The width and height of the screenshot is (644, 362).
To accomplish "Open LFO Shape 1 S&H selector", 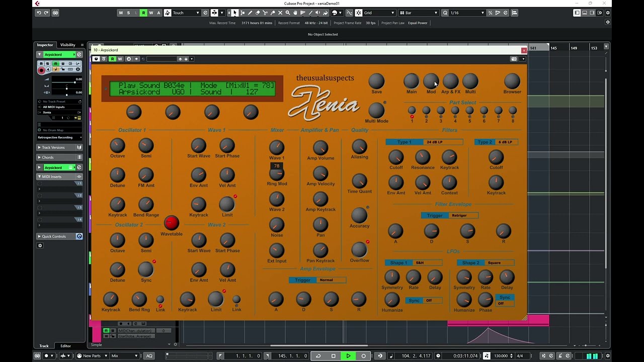I will click(414, 262).
